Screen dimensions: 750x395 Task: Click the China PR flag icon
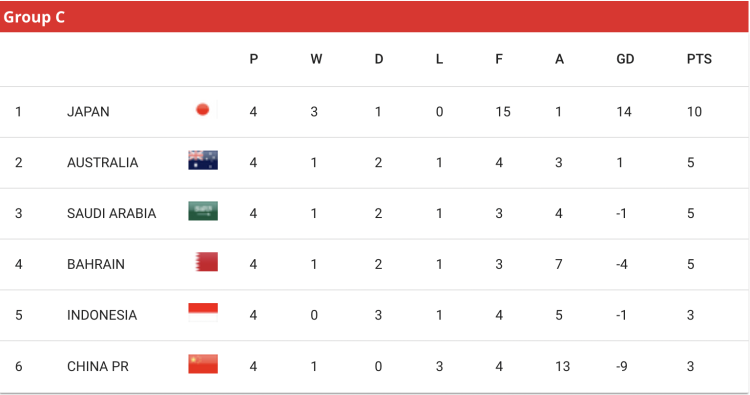[x=203, y=363]
